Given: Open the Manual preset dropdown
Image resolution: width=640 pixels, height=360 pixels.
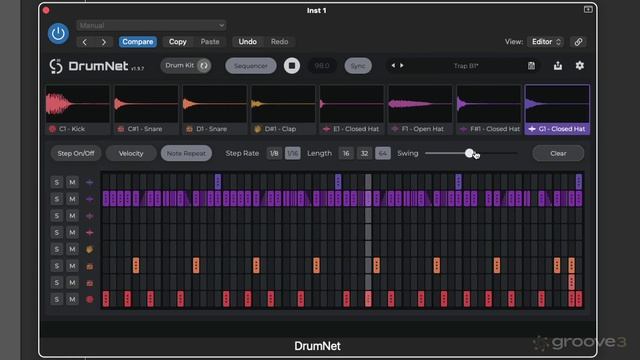Looking at the screenshot, I should click(x=151, y=25).
